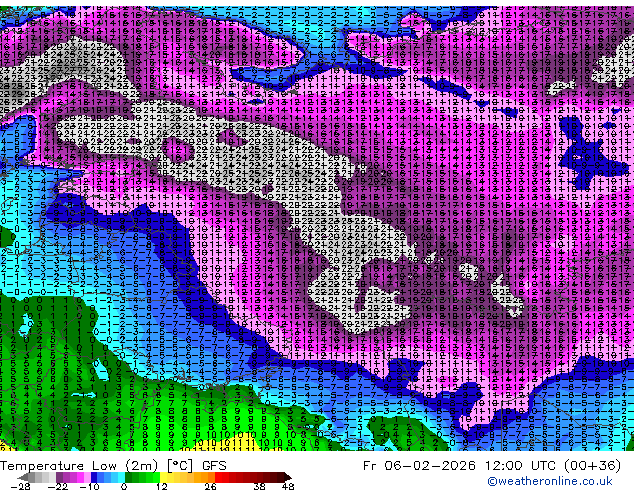Click the '48' legend scale label

click(288, 486)
